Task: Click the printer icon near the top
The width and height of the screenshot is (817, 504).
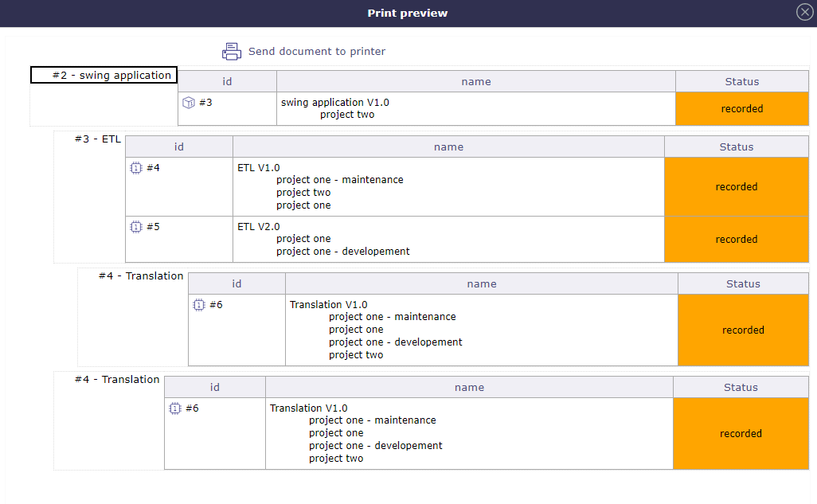Action: (x=231, y=50)
